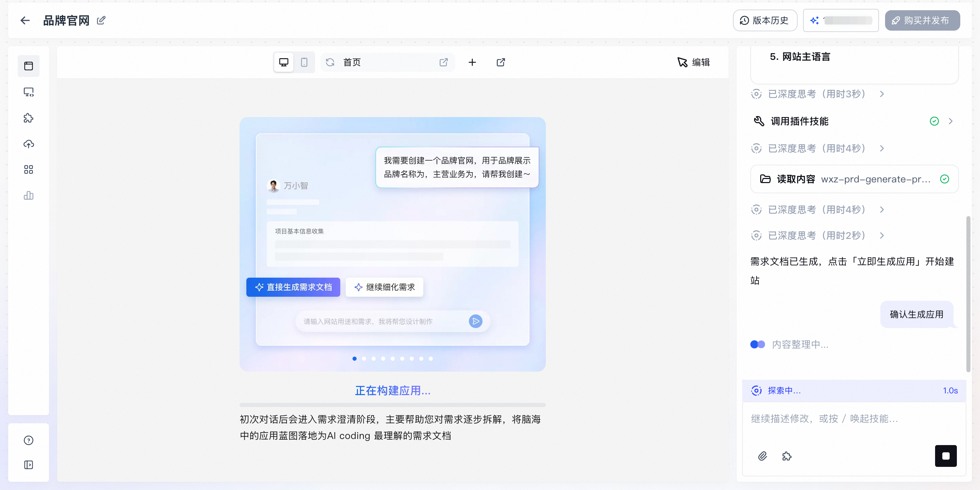Click the send icon in preview input
The image size is (980, 490).
pyautogui.click(x=476, y=321)
